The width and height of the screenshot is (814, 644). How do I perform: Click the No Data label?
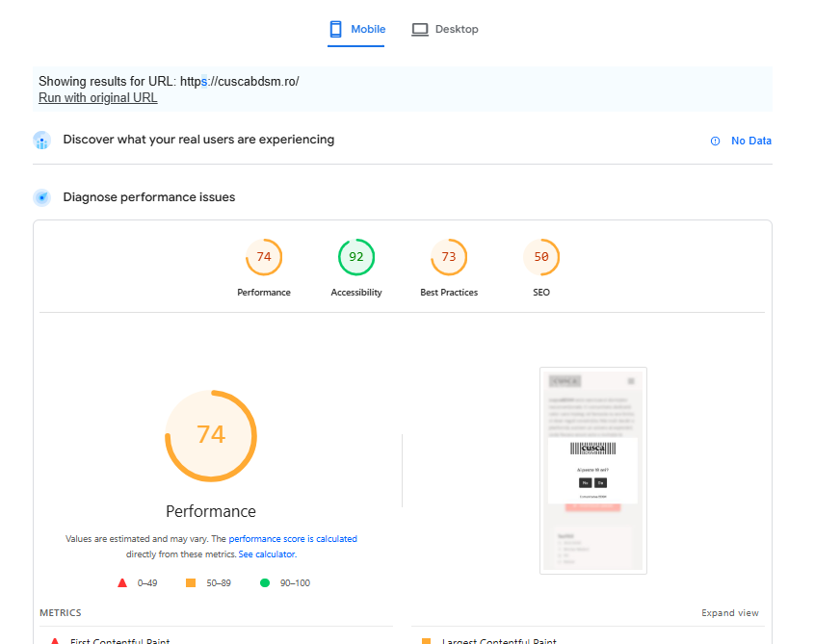click(x=750, y=141)
